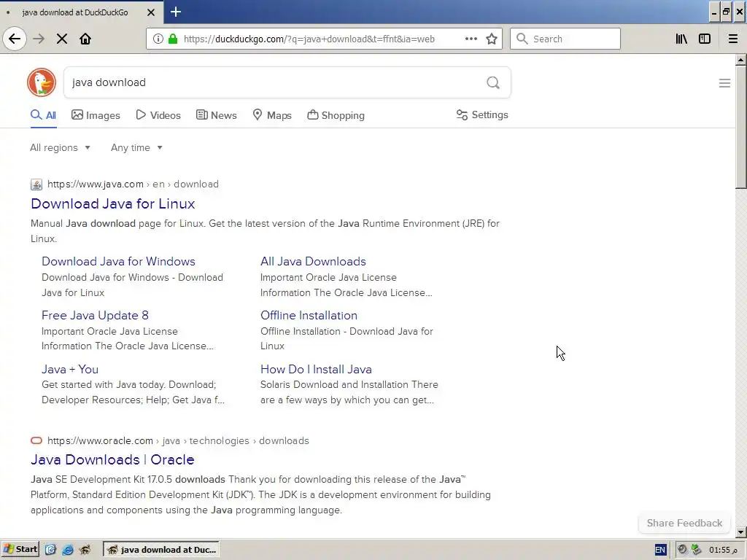
Task: Focus the Firefox toolbar Search box
Action: pos(565,39)
